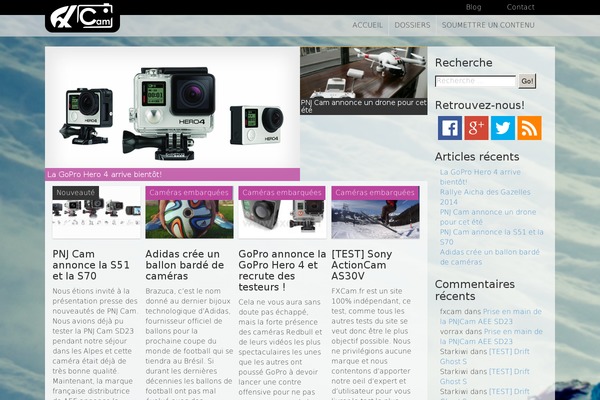The height and width of the screenshot is (400, 600).
Task: Go to the Accueil menu item
Action: 367,25
